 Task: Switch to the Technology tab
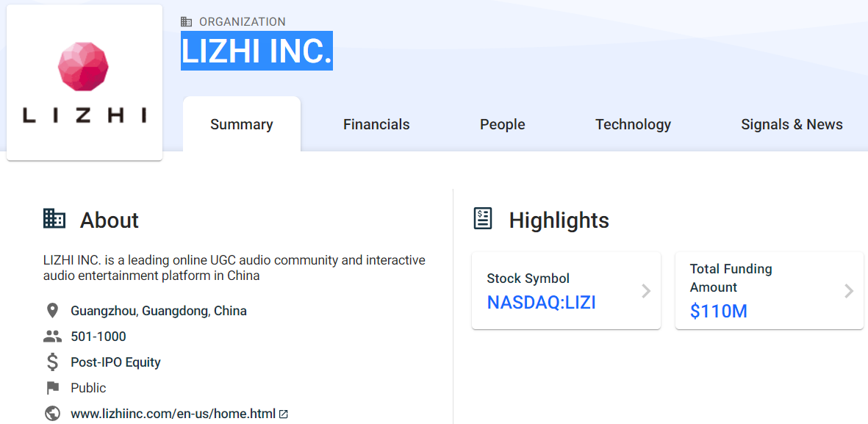click(x=633, y=124)
